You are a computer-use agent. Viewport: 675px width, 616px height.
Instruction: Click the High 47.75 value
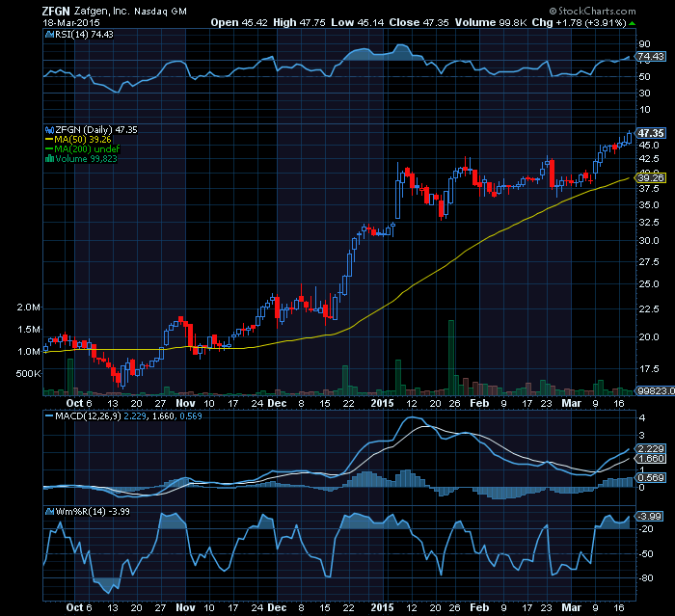(299, 22)
